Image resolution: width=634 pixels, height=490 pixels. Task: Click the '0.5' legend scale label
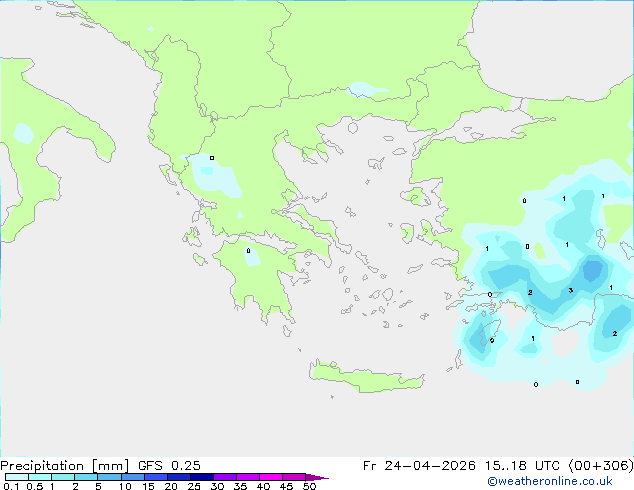[35, 486]
